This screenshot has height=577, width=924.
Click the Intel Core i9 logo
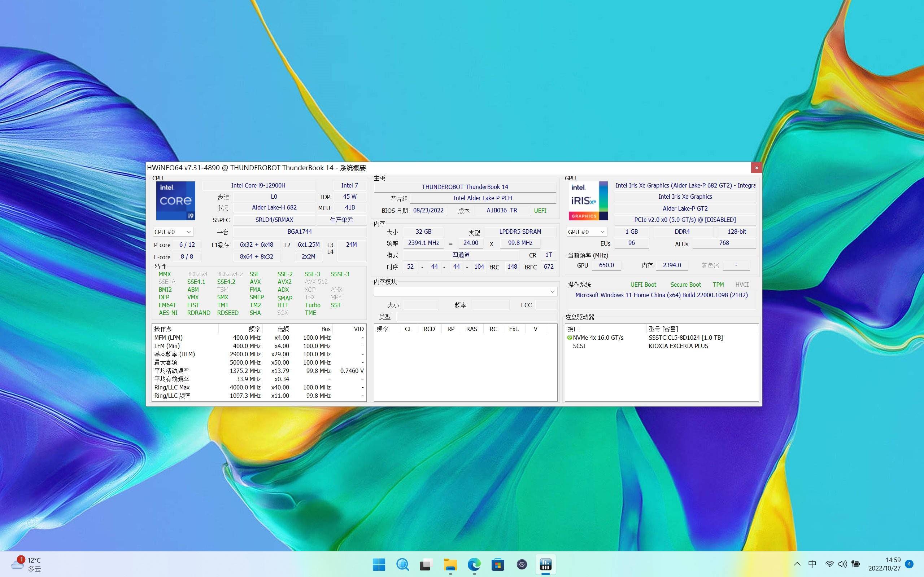[175, 201]
